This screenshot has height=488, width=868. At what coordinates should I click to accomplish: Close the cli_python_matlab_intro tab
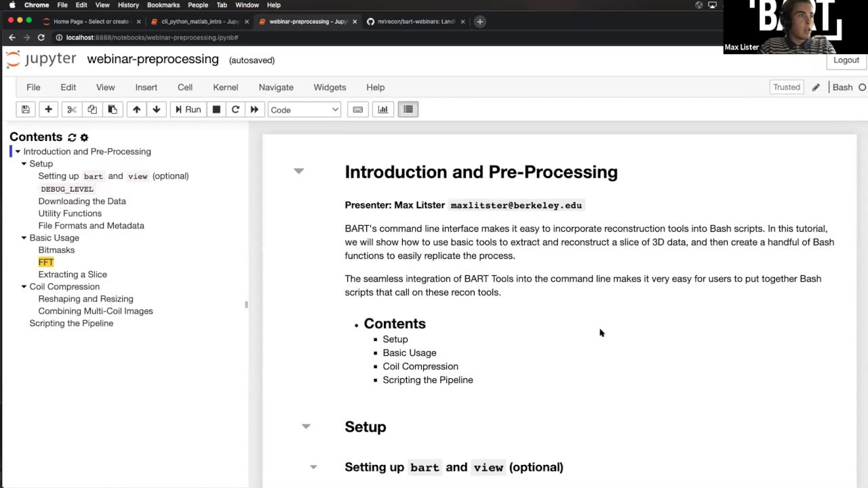coord(246,22)
